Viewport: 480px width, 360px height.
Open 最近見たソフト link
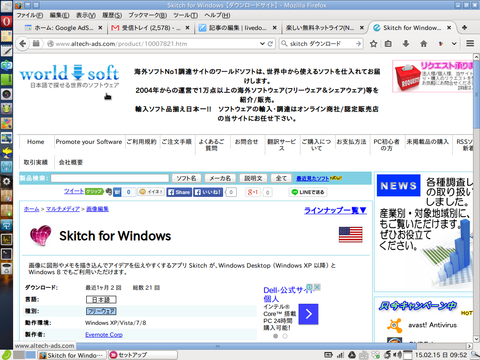pos(313,179)
